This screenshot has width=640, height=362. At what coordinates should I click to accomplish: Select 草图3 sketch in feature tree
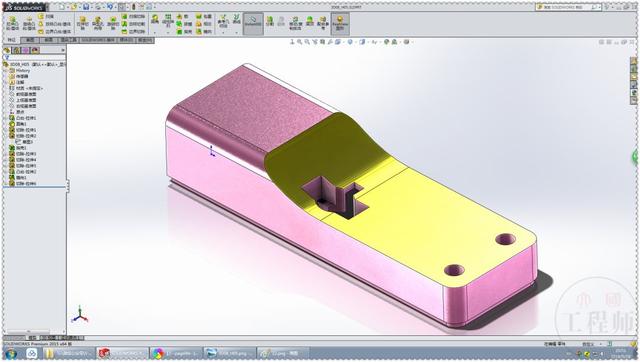[x=24, y=142]
